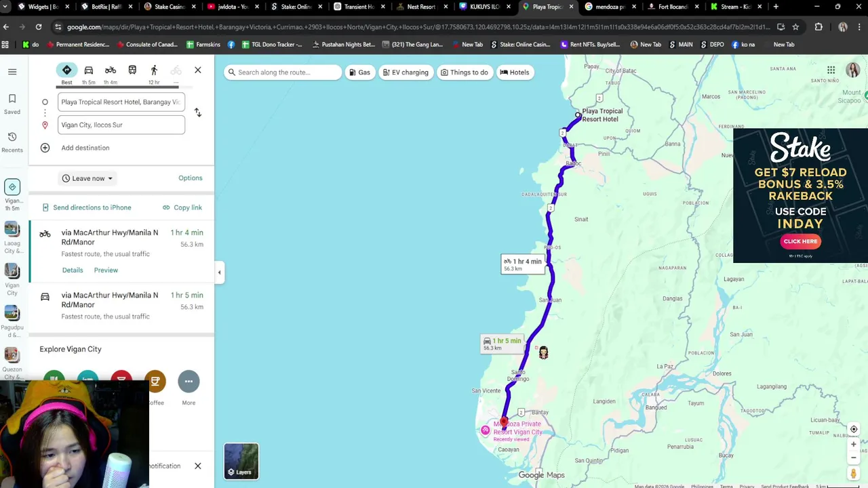Select the motorcycle travel mode icon
This screenshot has width=868, height=488.
pyautogui.click(x=110, y=70)
